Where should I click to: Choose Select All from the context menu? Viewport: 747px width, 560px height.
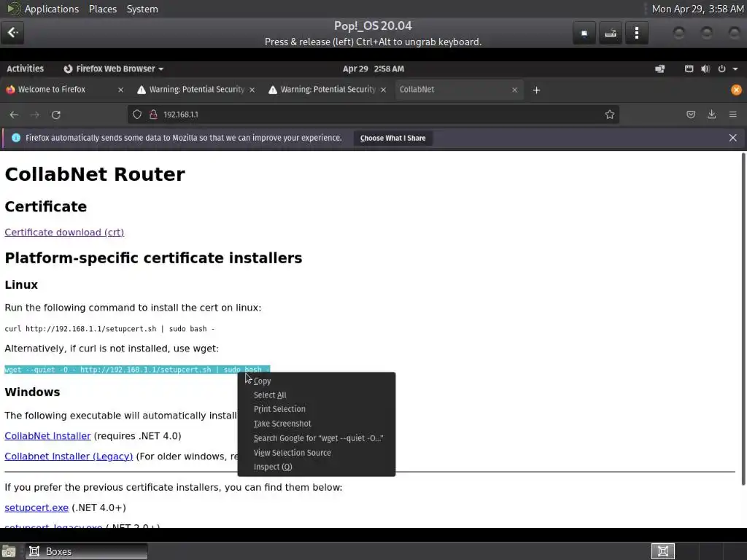point(317,395)
